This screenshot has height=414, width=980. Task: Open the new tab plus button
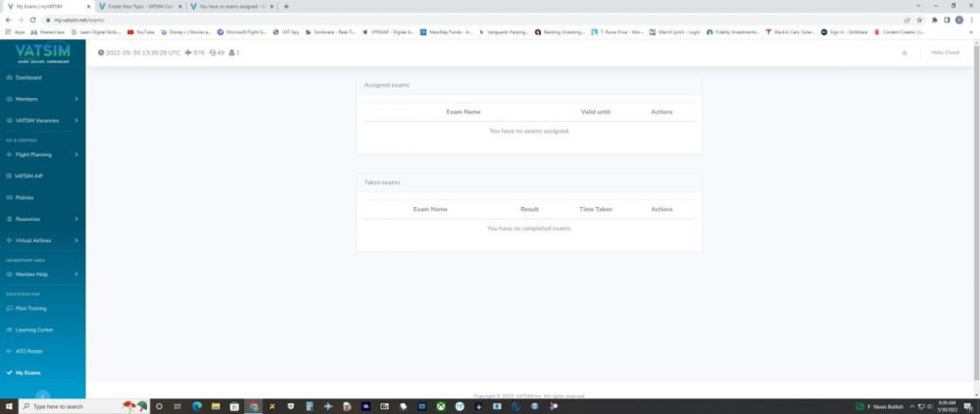point(286,7)
